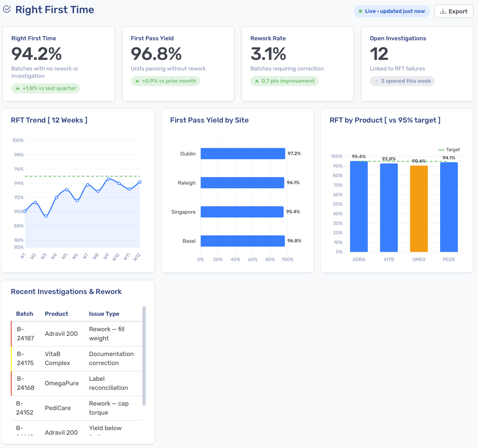Click the Rework — cap torque issue cell
This screenshot has height=448, width=478.
coord(109,408)
